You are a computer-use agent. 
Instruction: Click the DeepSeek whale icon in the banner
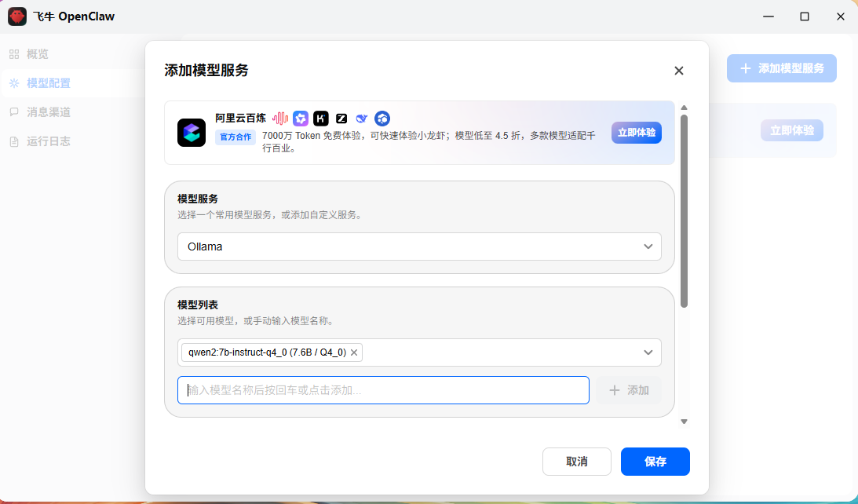click(x=362, y=118)
